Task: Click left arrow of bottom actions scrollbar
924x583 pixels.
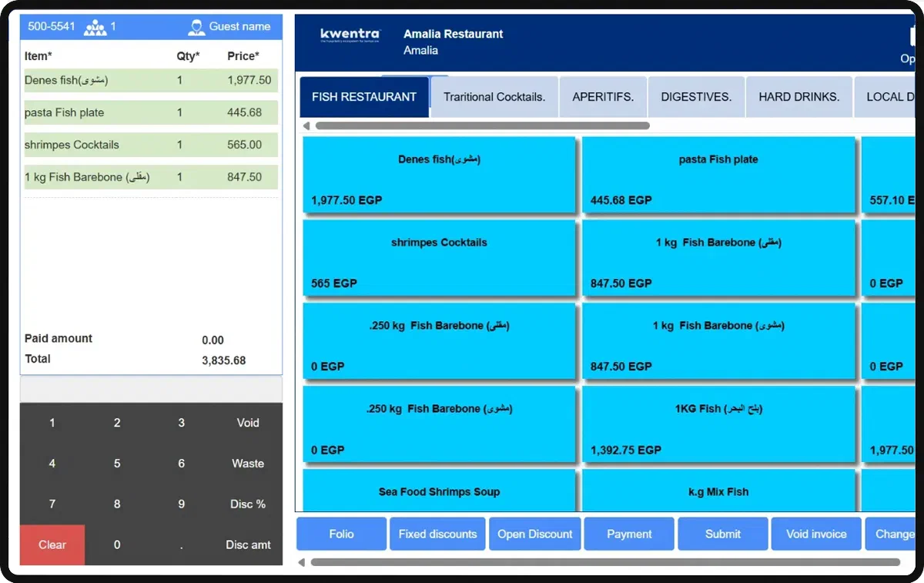Action: tap(302, 562)
